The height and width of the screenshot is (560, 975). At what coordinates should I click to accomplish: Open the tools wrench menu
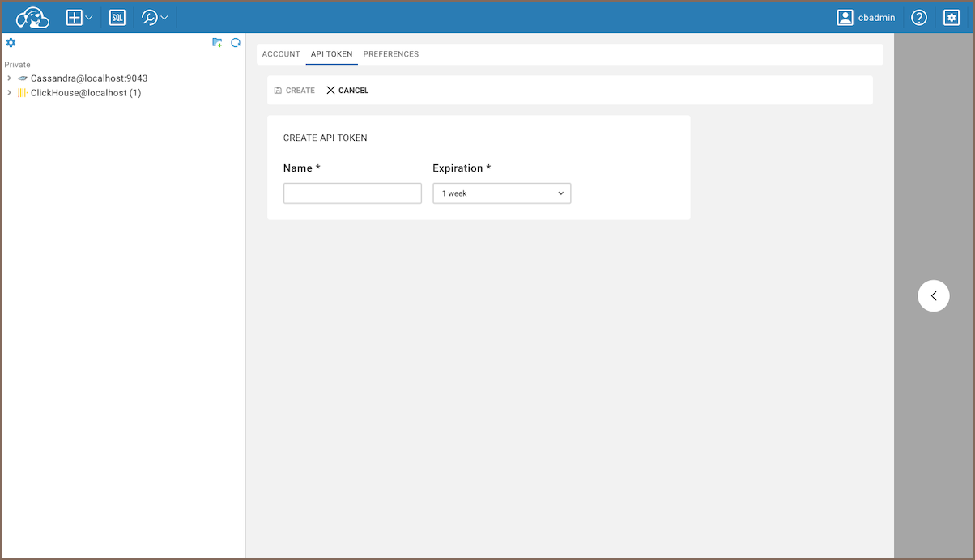[x=154, y=17]
